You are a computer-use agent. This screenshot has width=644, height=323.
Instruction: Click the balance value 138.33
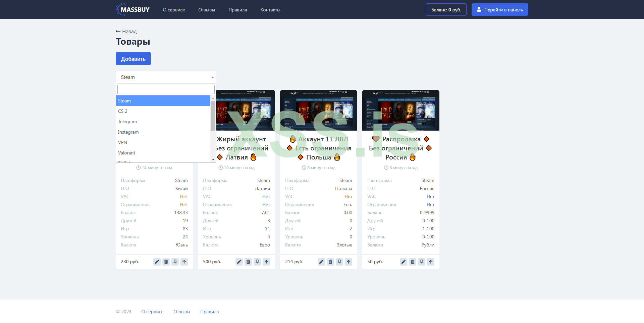point(181,213)
